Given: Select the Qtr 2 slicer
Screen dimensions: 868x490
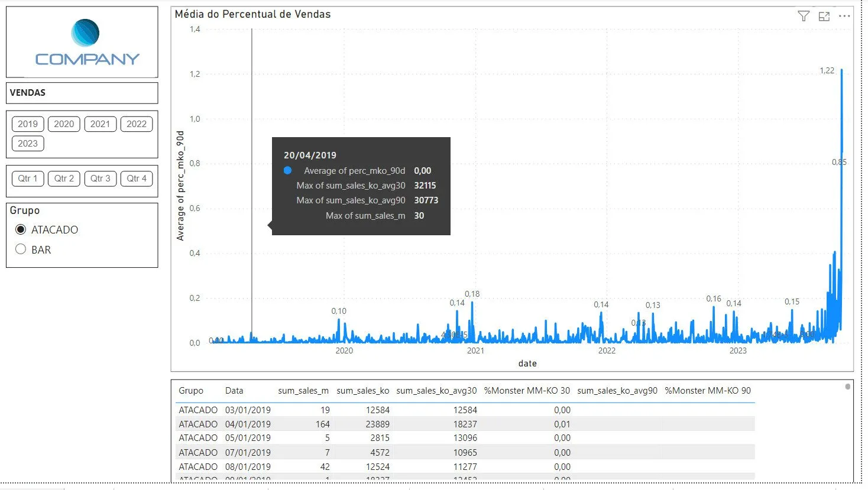Looking at the screenshot, I should [x=64, y=179].
